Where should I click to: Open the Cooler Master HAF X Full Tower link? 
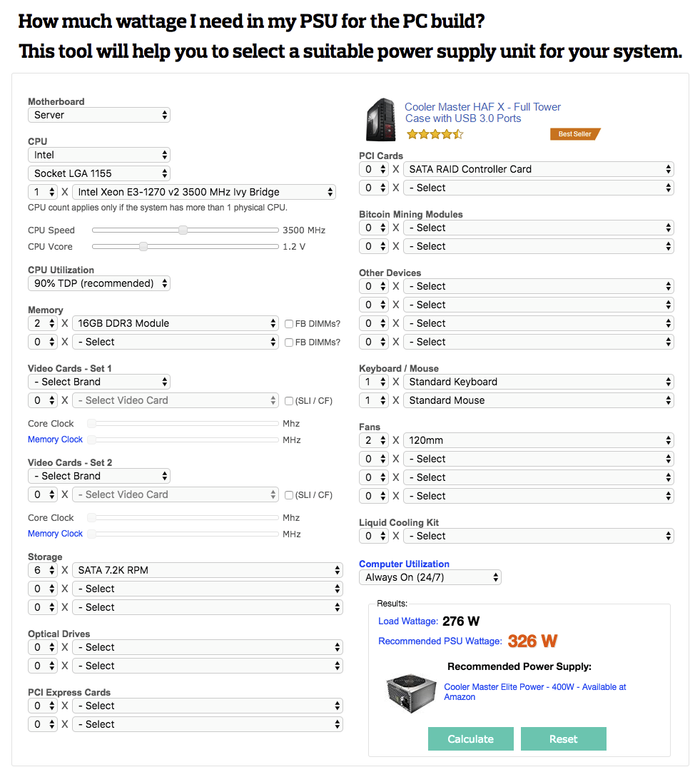(x=482, y=113)
